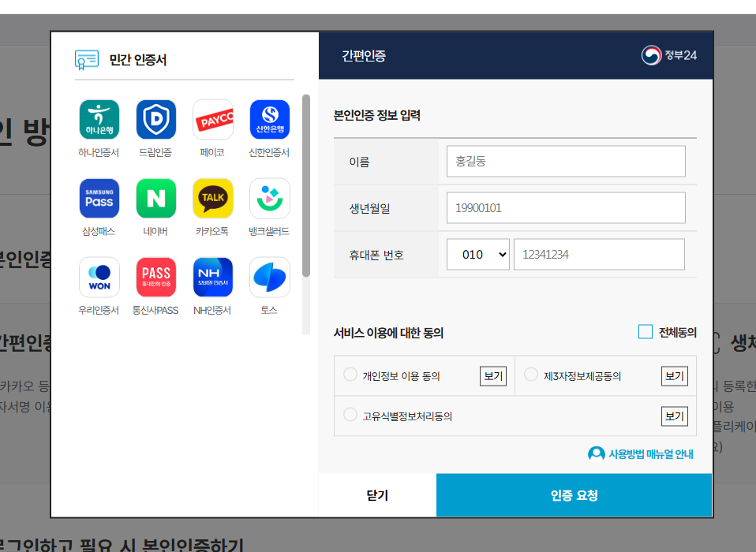Choose the 드림인증 shield icon
This screenshot has height=552, width=756.
click(x=155, y=119)
